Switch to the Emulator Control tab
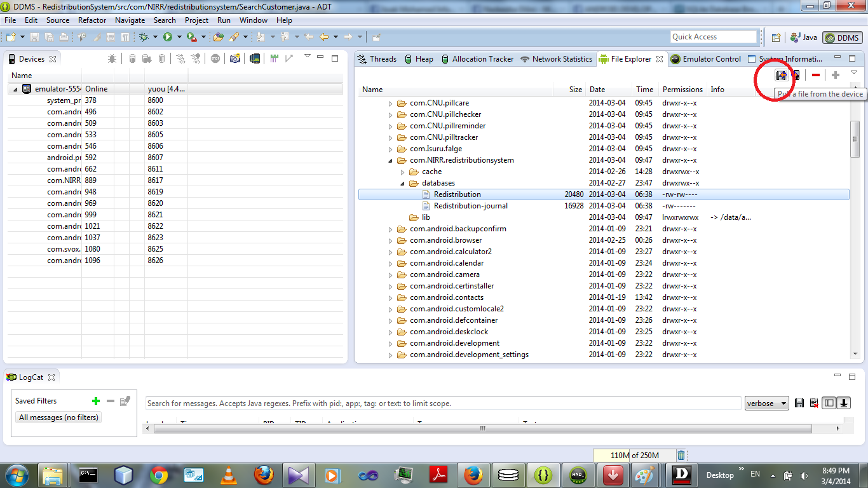This screenshot has height=488, width=868. (705, 58)
